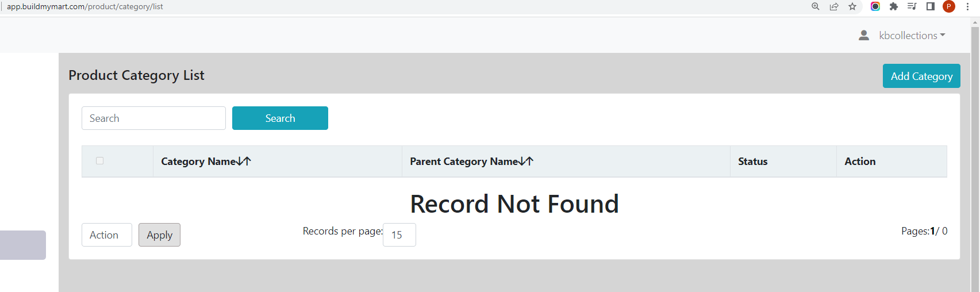Sort by Category Name column arrows
This screenshot has width=980, height=292.
244,162
